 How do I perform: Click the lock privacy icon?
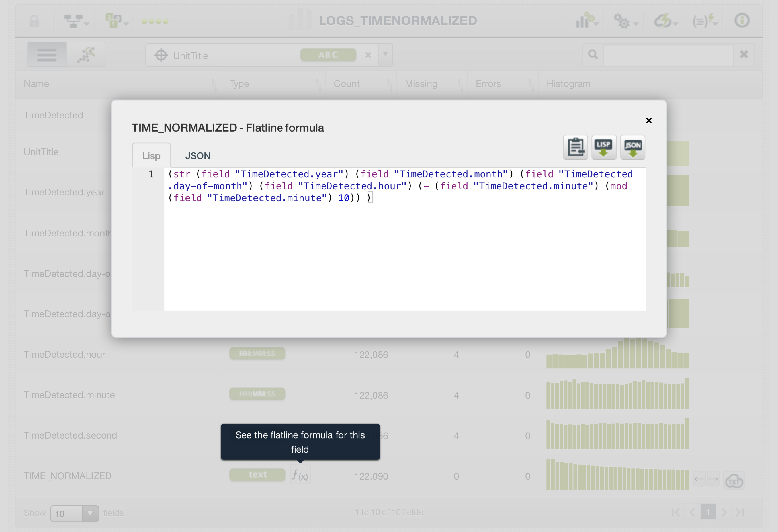click(x=34, y=21)
